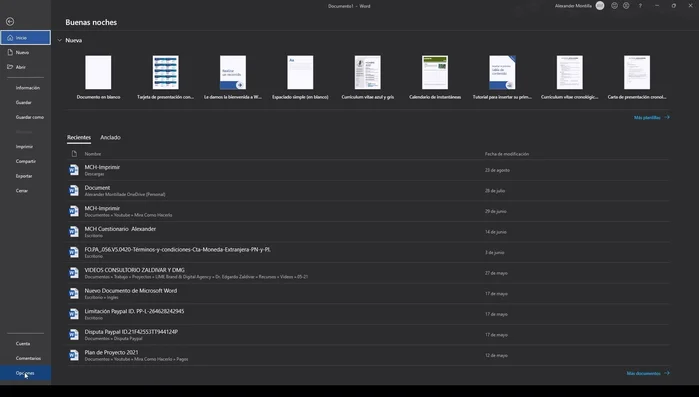Viewport: 699px width, 397px height.
Task: Open MCH Cuestionario Alexander
Action: tap(368, 232)
